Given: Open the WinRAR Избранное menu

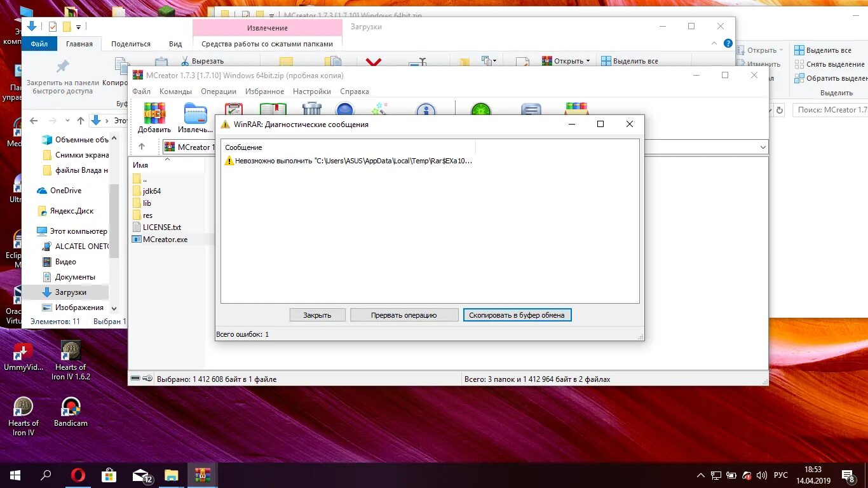Looking at the screenshot, I should click(264, 91).
